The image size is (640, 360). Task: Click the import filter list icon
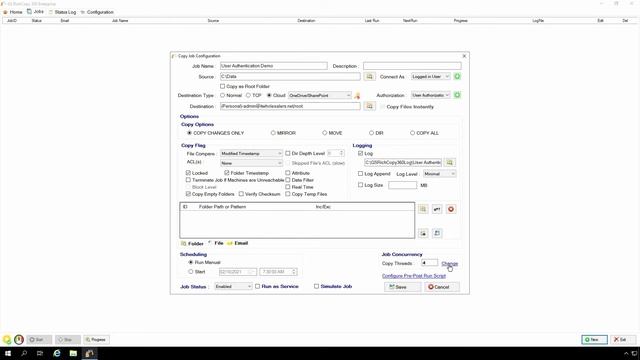click(x=423, y=233)
